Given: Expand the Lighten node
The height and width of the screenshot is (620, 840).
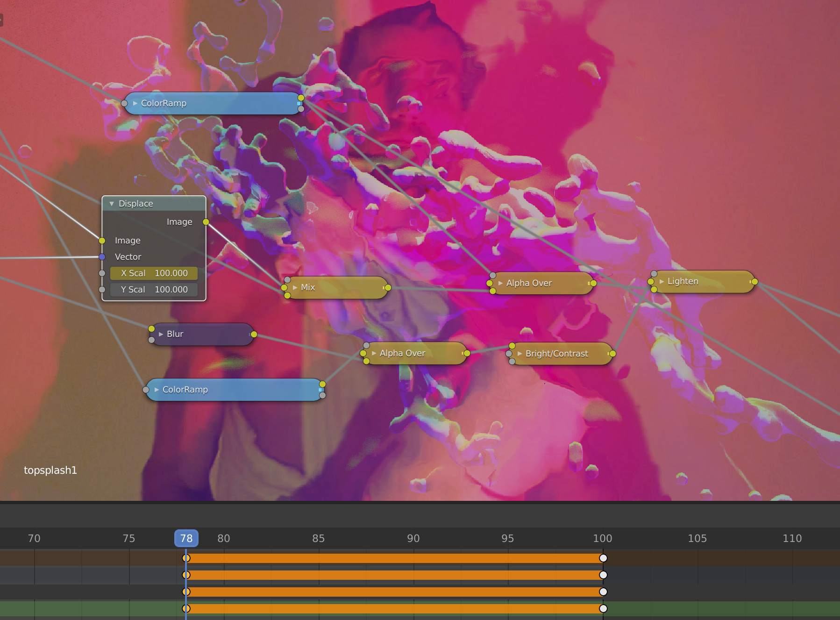Looking at the screenshot, I should click(662, 281).
